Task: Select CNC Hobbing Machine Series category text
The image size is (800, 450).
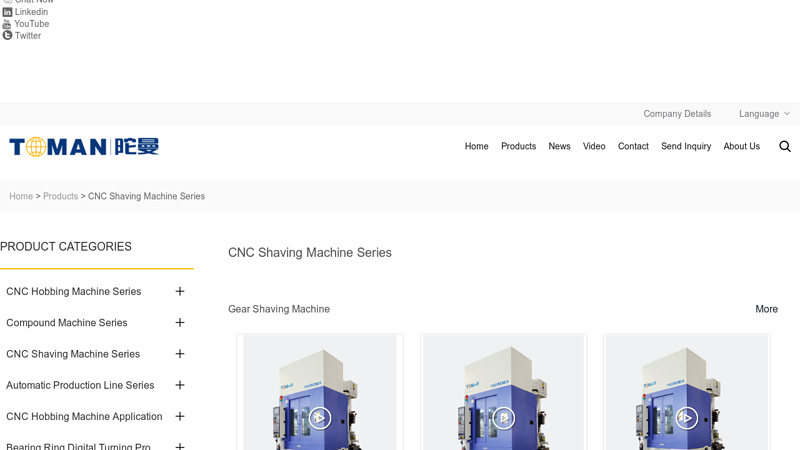Action: pos(73,291)
